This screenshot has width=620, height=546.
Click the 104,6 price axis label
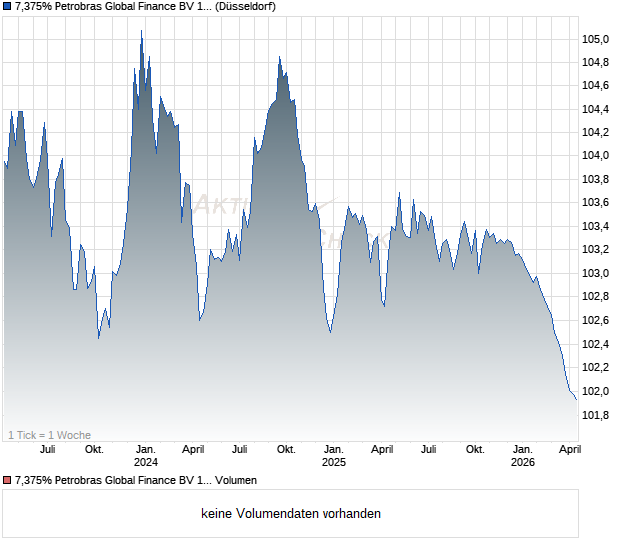pos(595,86)
